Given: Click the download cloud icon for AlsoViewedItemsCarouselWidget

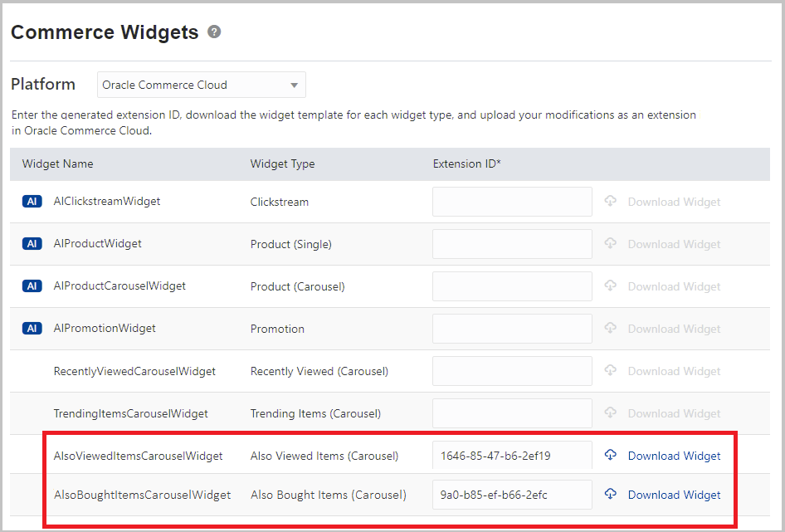Looking at the screenshot, I should pos(611,455).
